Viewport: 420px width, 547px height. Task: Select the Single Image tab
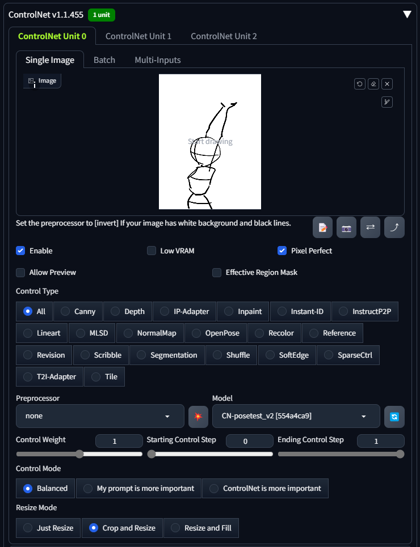tap(50, 60)
